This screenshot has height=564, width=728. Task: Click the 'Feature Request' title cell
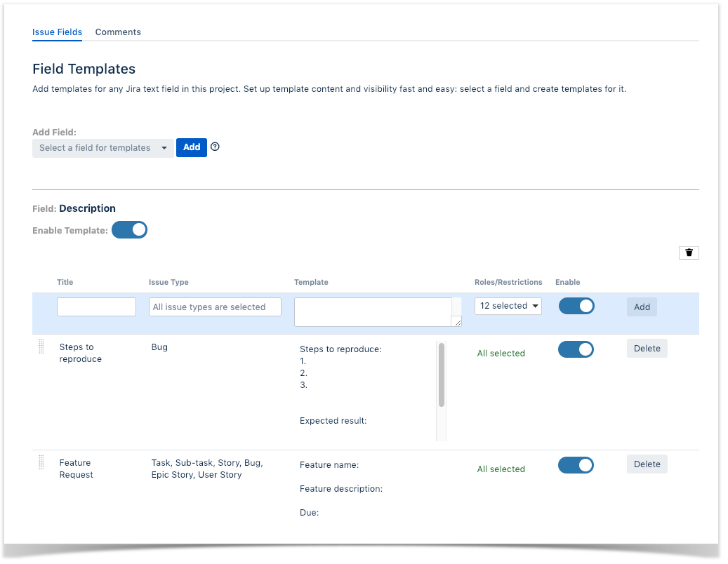pyautogui.click(x=76, y=469)
